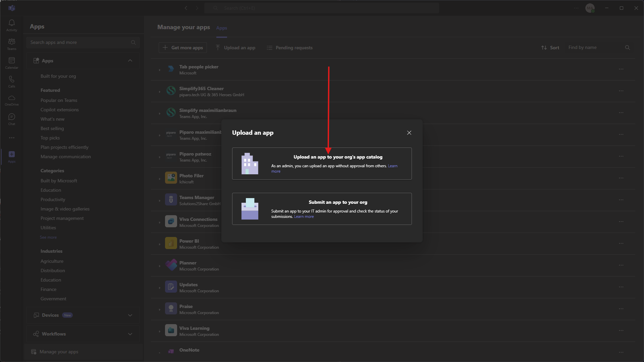Image resolution: width=644 pixels, height=362 pixels.
Task: Open Project management category
Action: pos(62,219)
